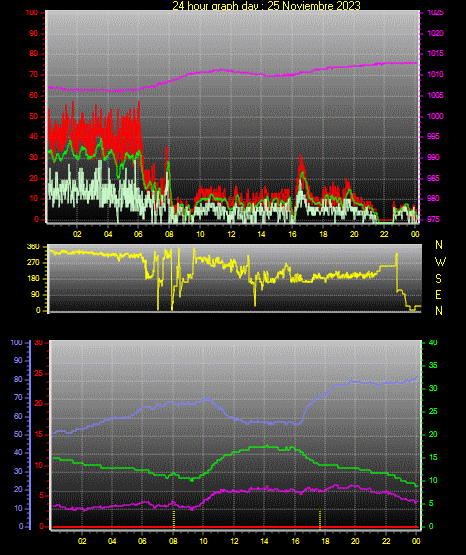Viewport: 466px width, 555px height.
Task: Click the S compass direction label
Action: 438,279
